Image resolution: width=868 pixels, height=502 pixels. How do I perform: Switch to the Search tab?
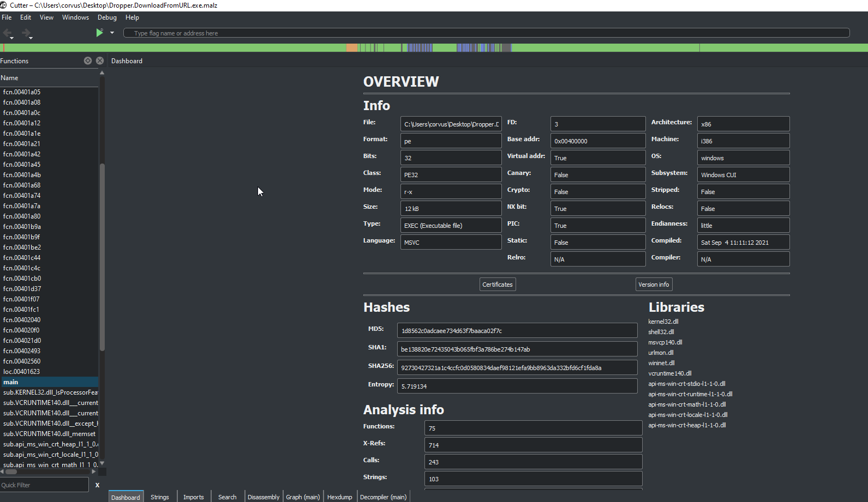(227, 497)
